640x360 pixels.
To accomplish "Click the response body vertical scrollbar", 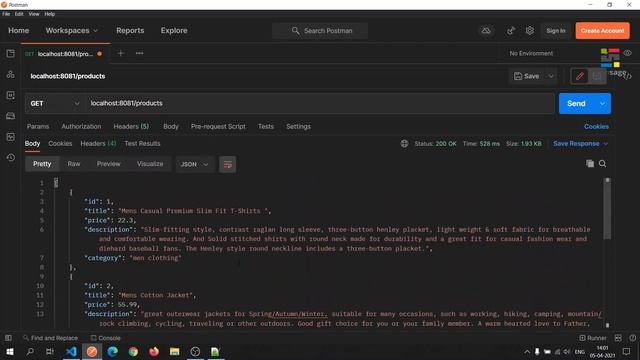I will point(607,209).
